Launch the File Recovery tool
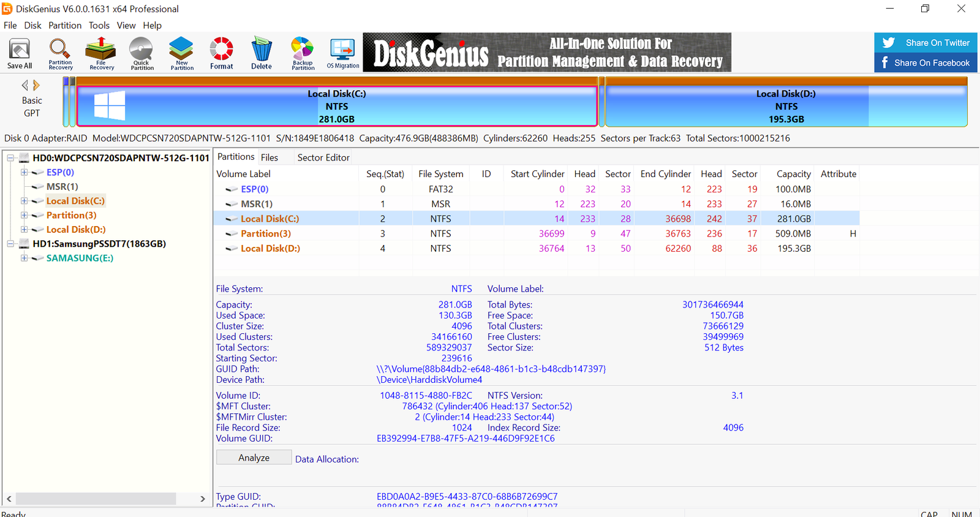The width and height of the screenshot is (980, 517). [101, 53]
